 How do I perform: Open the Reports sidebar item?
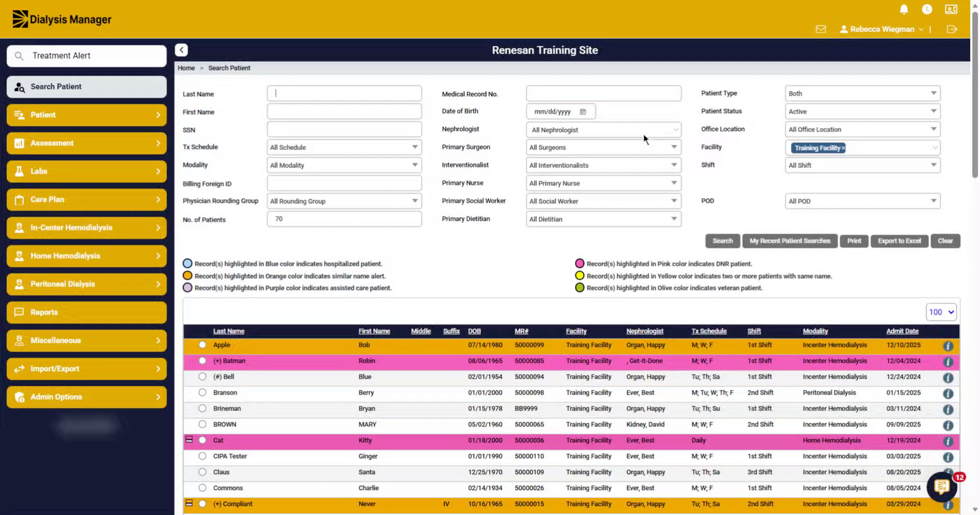tap(87, 312)
